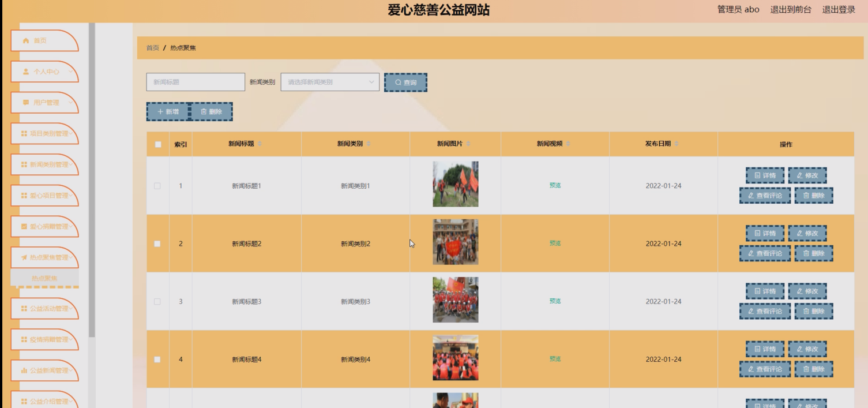Screen dimensions: 868x408
Task: Click the grid icon beside 新闻类别管理
Action: 24,164
